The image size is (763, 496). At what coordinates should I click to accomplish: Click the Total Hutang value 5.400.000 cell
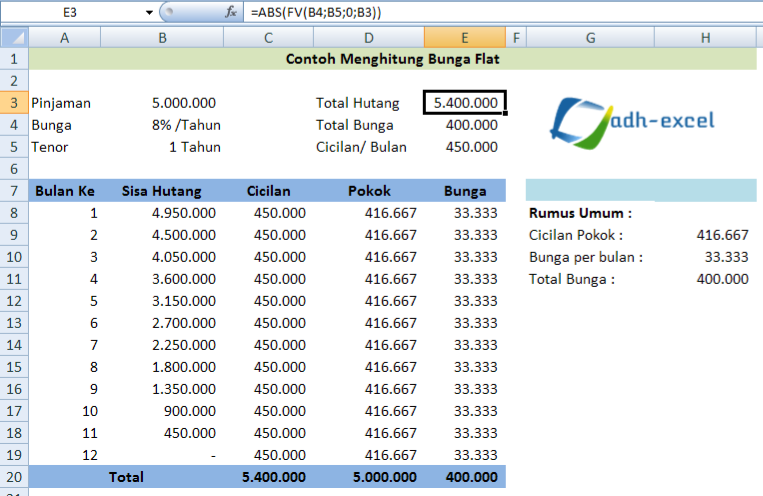point(465,103)
